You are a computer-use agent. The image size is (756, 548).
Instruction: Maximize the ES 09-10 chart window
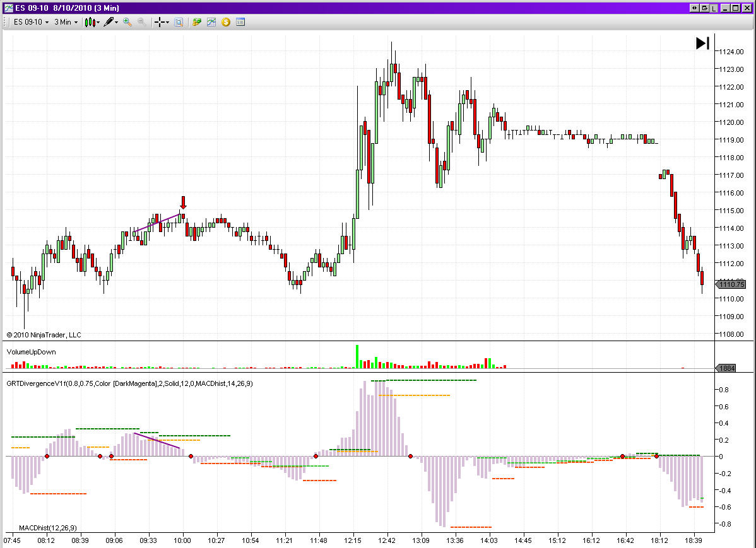735,8
